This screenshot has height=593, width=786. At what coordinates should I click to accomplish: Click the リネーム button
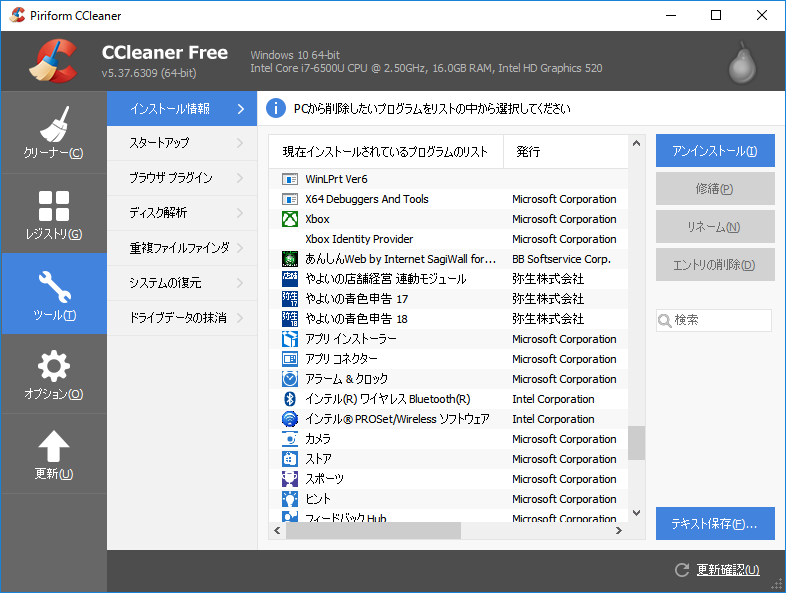[x=715, y=227]
